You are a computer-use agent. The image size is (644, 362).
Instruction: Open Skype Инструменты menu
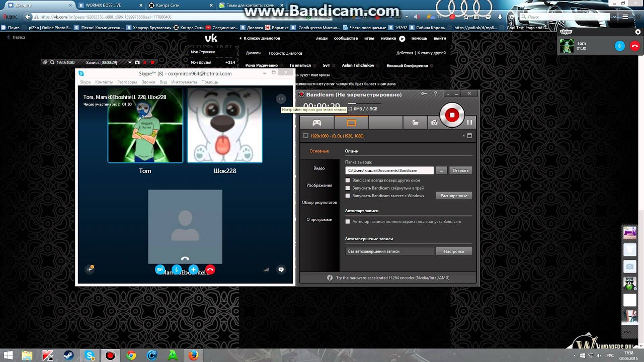184,82
